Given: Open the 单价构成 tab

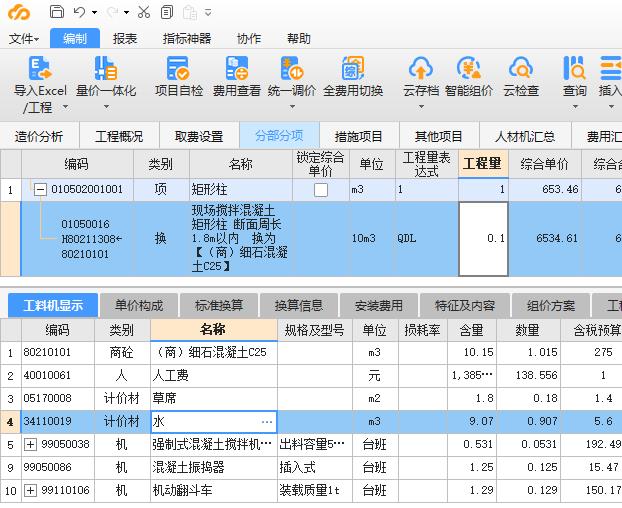Looking at the screenshot, I should pyautogui.click(x=139, y=305).
